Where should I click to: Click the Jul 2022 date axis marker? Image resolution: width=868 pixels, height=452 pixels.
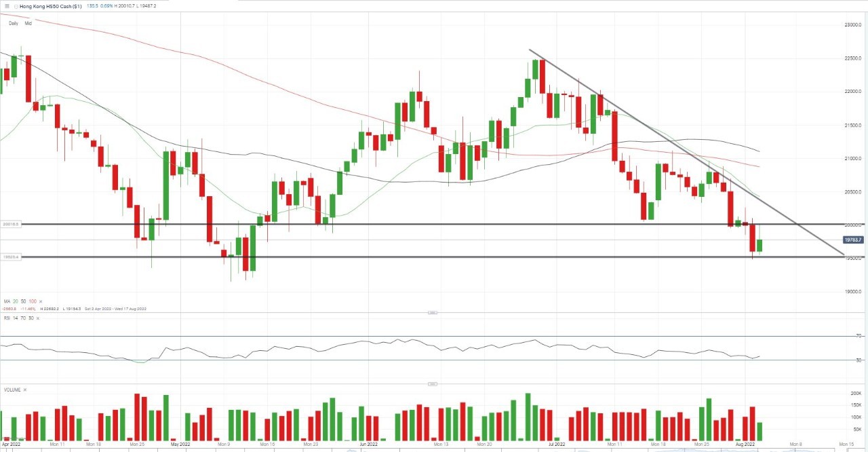(556, 444)
